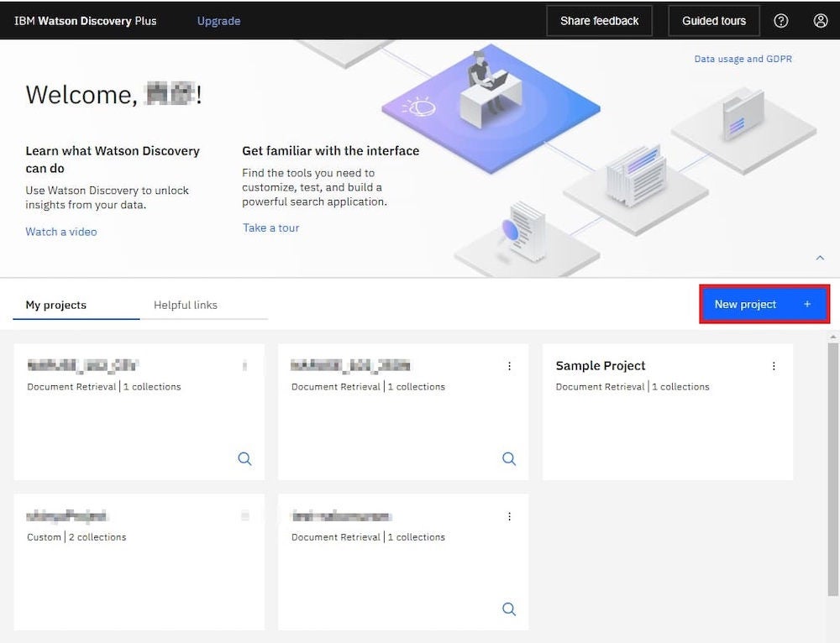840x643 pixels.
Task: Create a New project
Action: tap(763, 304)
